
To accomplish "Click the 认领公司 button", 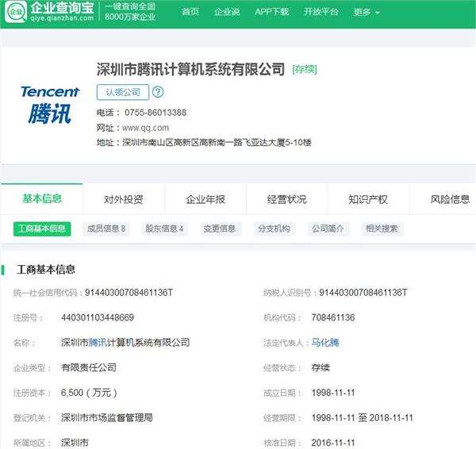I will pos(123,92).
